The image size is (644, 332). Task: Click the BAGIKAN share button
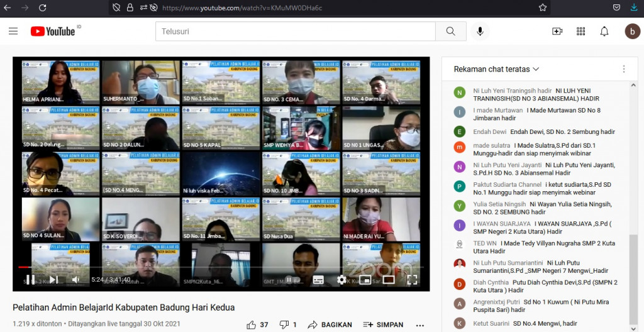click(x=330, y=324)
